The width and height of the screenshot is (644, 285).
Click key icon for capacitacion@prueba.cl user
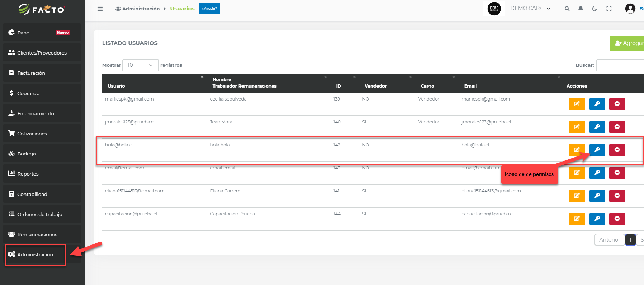point(597,219)
